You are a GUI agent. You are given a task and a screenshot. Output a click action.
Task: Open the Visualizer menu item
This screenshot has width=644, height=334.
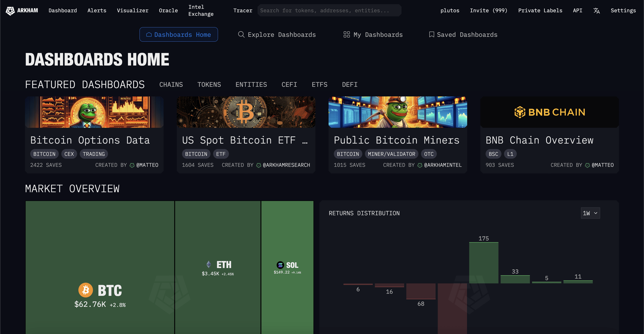[133, 11]
